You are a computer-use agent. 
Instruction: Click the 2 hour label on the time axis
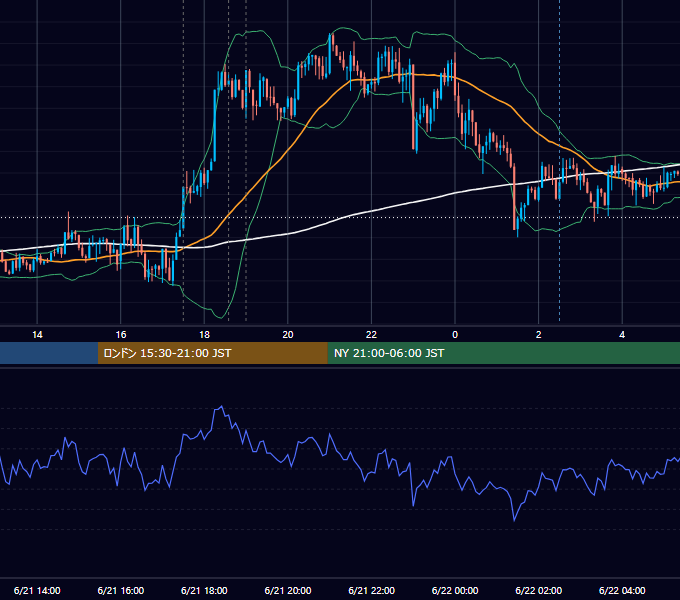(538, 335)
